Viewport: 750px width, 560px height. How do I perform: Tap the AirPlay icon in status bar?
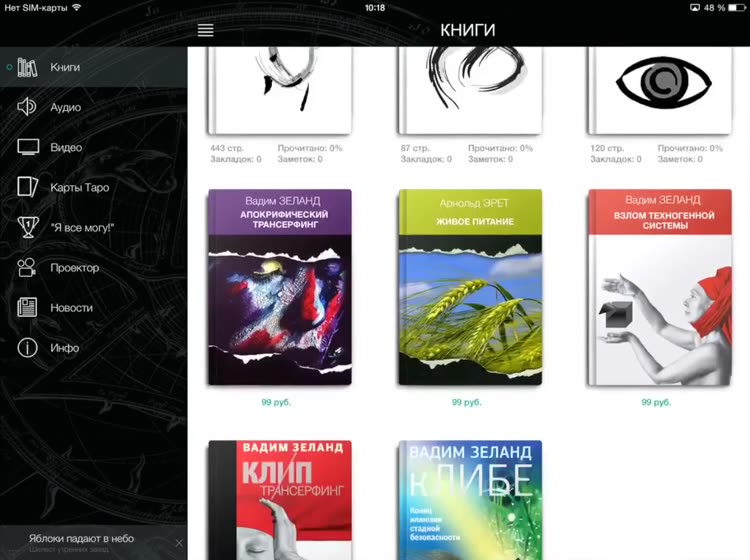click(695, 8)
